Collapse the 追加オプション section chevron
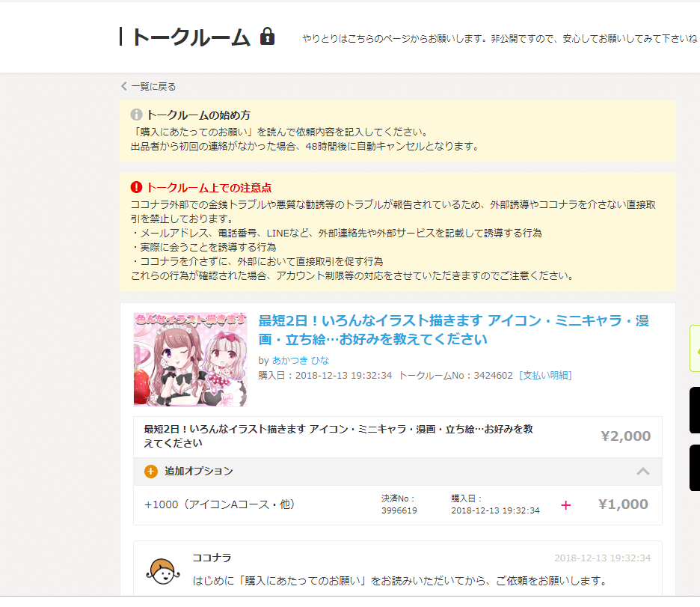 click(x=643, y=472)
